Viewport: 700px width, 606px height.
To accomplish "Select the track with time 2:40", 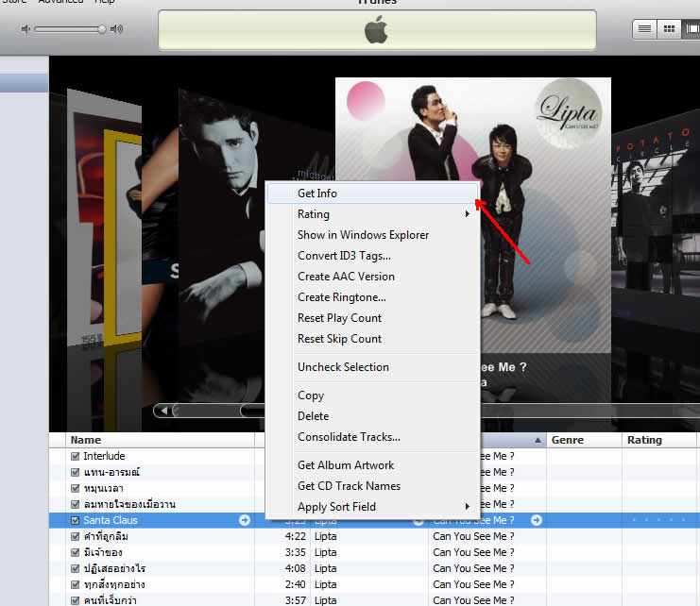I will pos(374,584).
